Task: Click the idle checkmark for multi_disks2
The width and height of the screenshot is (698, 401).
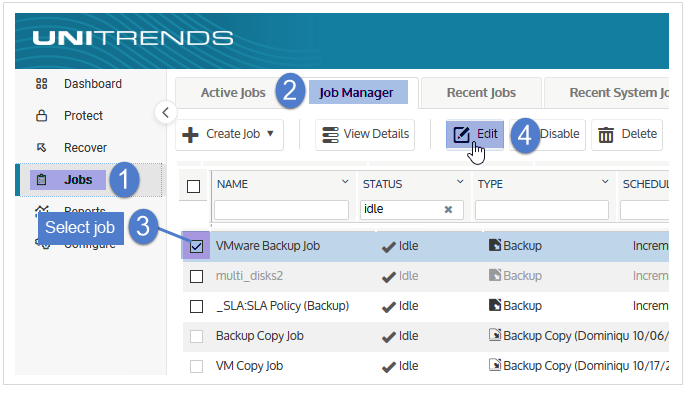Action: [389, 277]
